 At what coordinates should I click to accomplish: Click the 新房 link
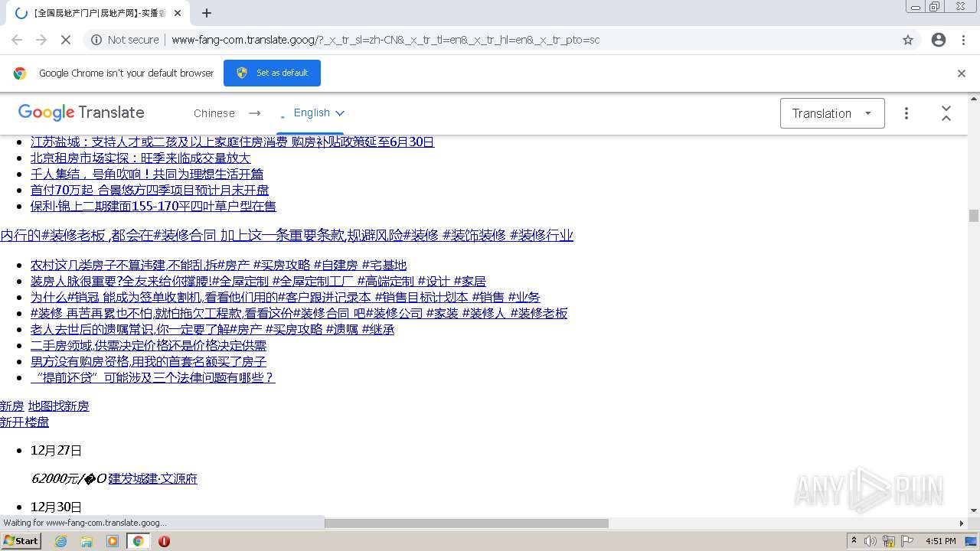(x=12, y=406)
